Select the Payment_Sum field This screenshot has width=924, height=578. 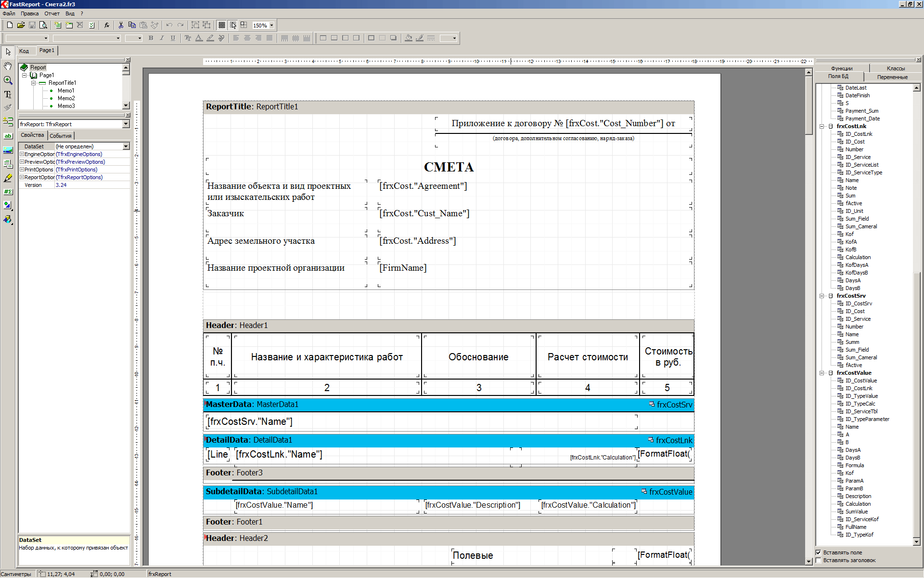862,111
